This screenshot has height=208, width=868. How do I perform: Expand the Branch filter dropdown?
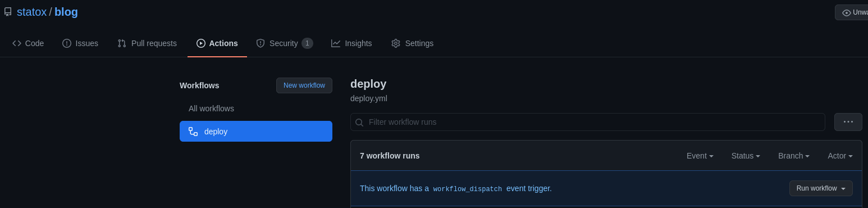click(794, 156)
